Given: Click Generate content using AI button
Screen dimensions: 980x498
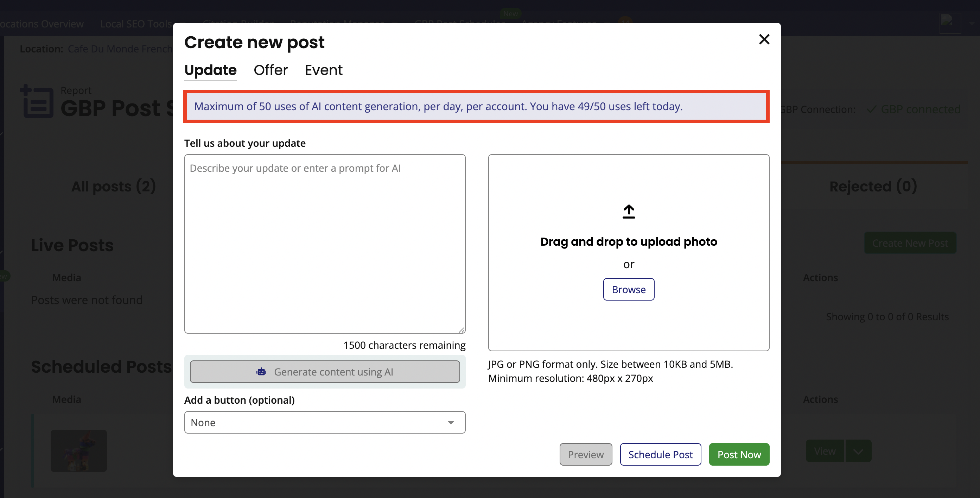Looking at the screenshot, I should pos(325,372).
